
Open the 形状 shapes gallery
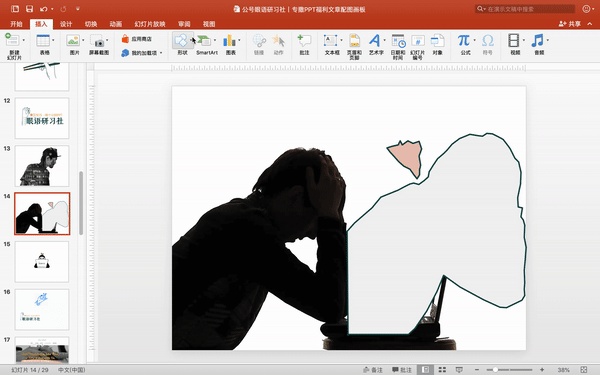[181, 40]
